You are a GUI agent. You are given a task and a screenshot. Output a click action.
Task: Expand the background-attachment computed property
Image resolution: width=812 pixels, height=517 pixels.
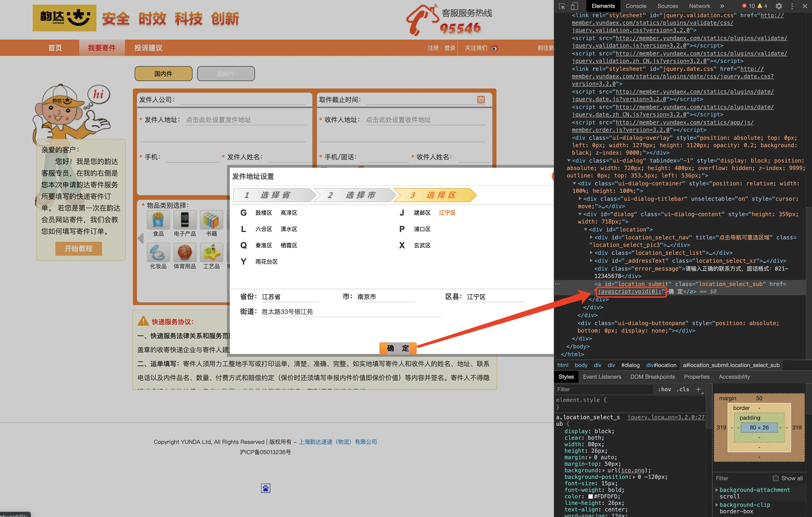717,490
